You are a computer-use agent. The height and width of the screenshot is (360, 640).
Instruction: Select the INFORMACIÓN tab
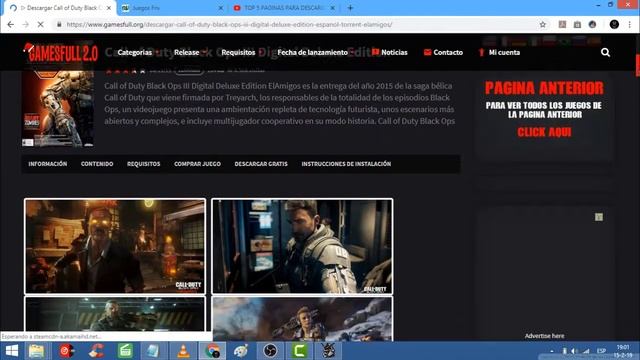(48, 164)
